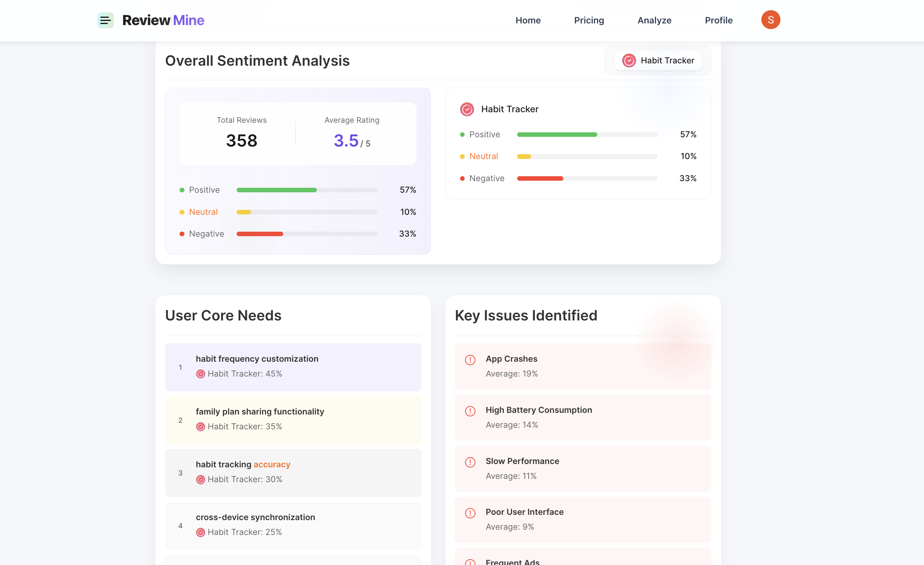Select the habit tracking accuracy row
The width and height of the screenshot is (924, 565).
293,473
